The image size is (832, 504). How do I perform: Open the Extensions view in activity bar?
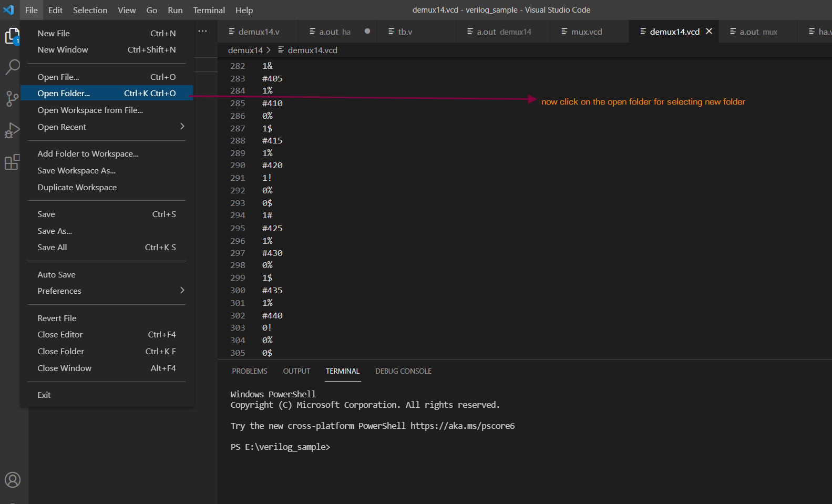point(12,162)
